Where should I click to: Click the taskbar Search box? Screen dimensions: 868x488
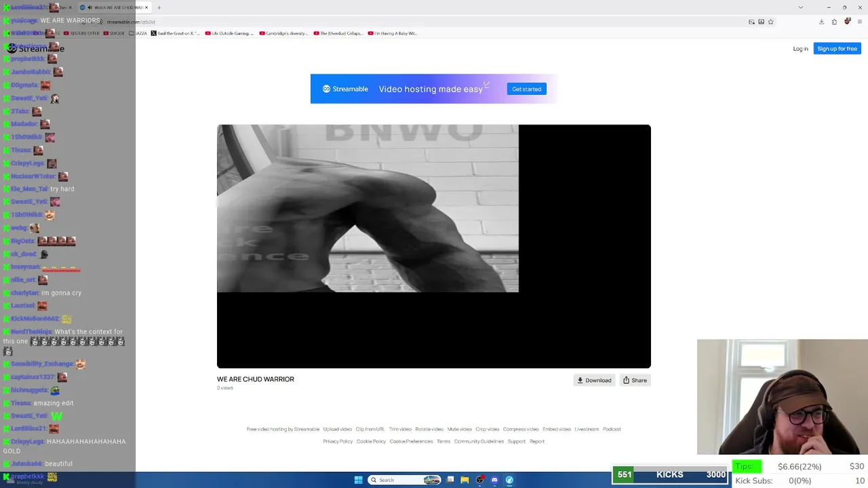(x=405, y=480)
